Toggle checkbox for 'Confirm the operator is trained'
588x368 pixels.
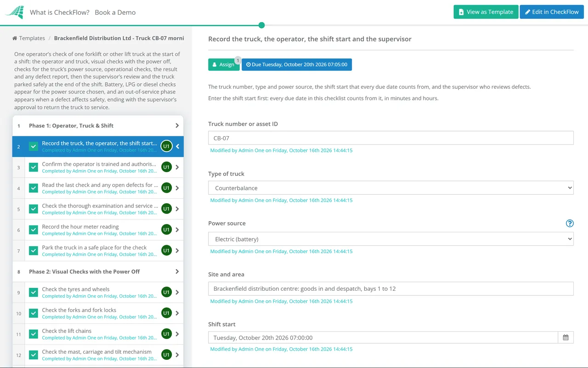tap(34, 167)
